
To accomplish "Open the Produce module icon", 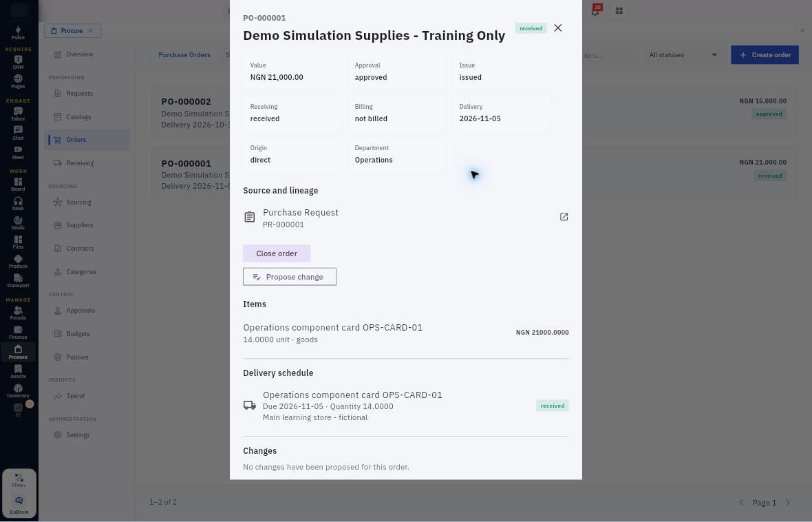I will [18, 261].
